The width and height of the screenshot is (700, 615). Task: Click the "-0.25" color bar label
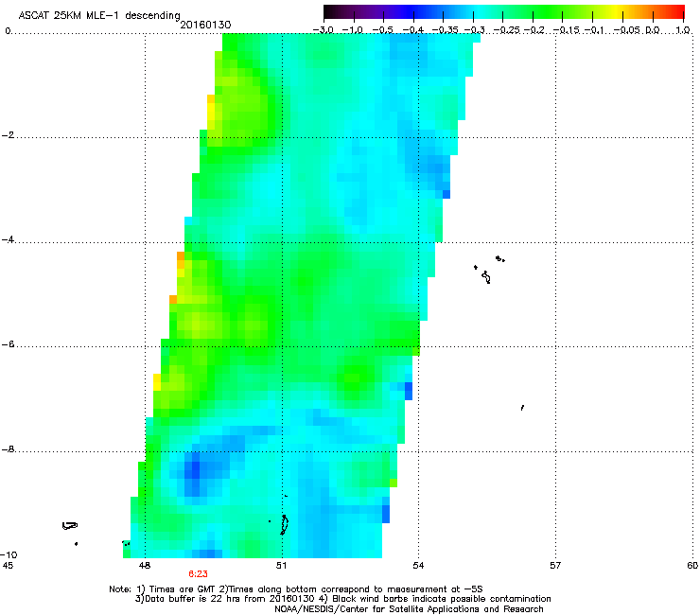pyautogui.click(x=506, y=30)
